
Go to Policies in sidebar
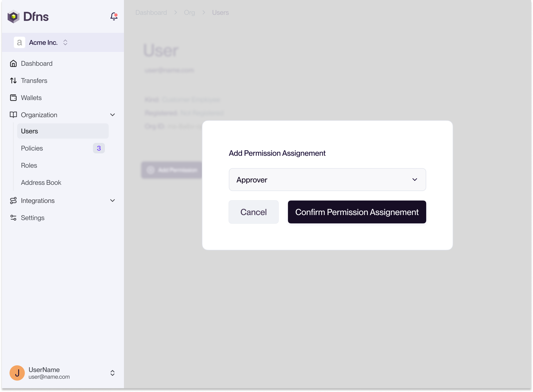click(32, 148)
